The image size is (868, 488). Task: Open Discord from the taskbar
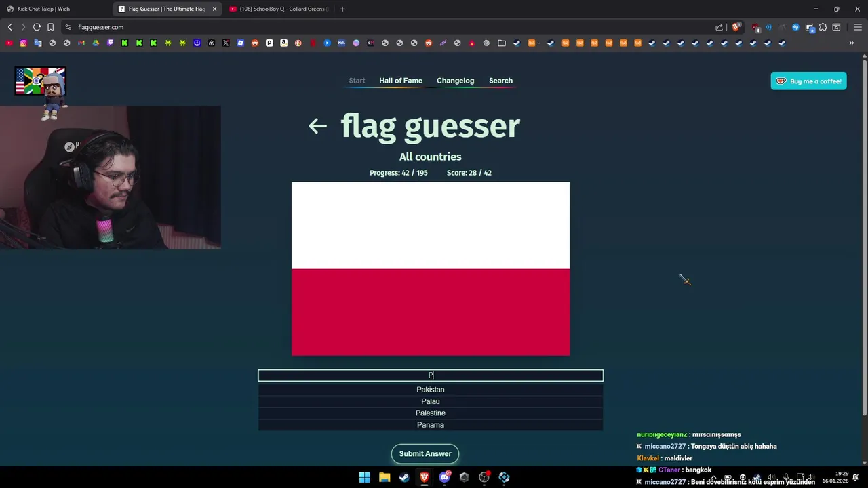coord(444,477)
